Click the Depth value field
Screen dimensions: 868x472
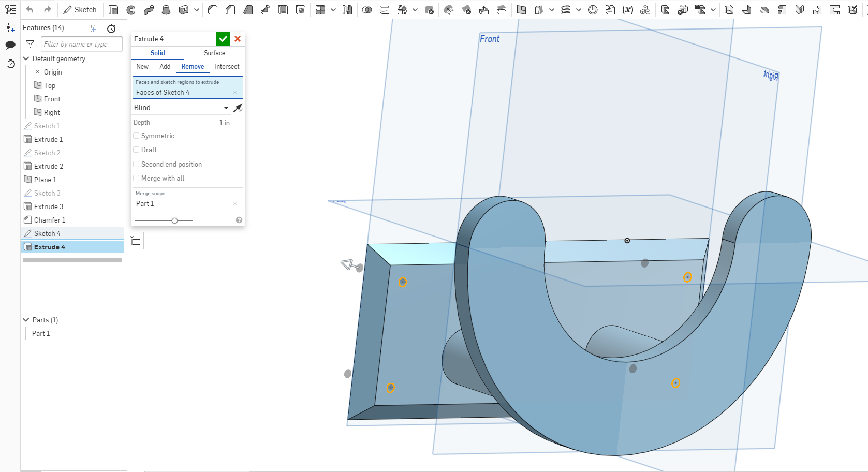(192, 123)
